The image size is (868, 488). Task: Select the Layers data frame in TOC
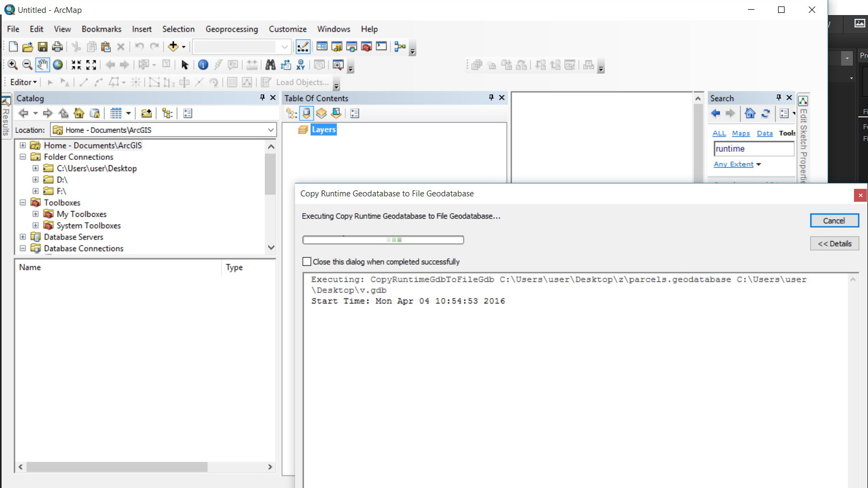(x=324, y=130)
